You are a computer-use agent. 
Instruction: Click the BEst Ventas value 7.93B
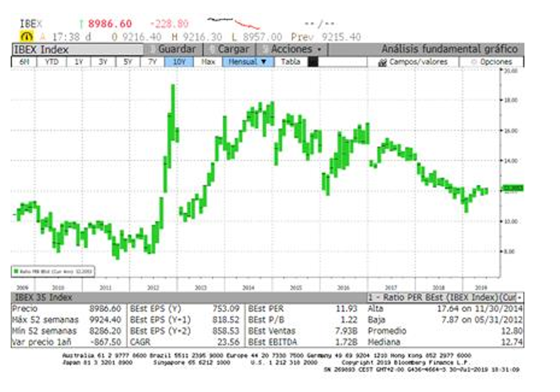pos(346,331)
